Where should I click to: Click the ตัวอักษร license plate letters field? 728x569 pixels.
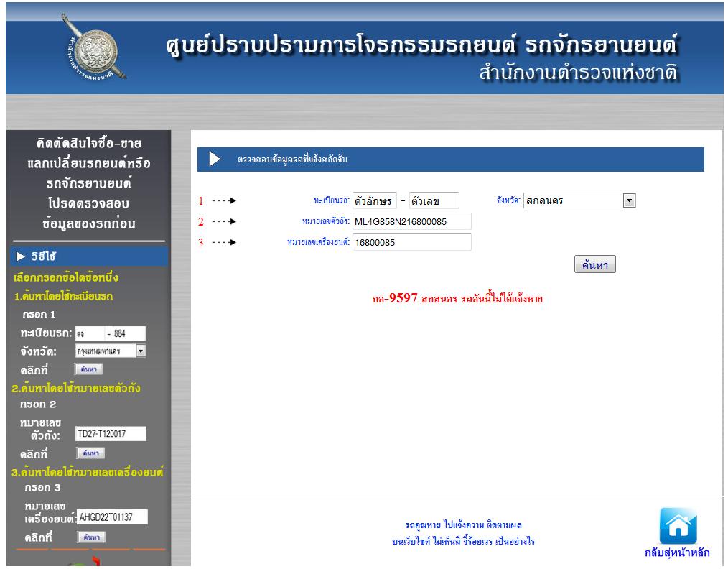[375, 200]
